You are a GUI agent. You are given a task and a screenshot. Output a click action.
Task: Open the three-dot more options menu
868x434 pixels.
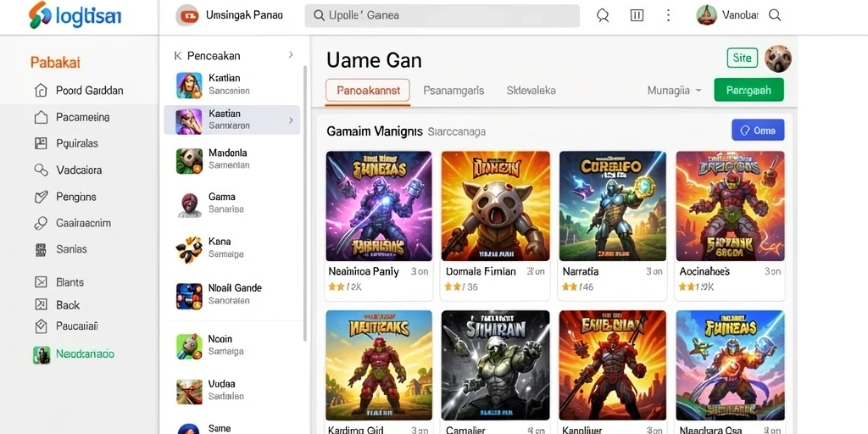pyautogui.click(x=668, y=15)
